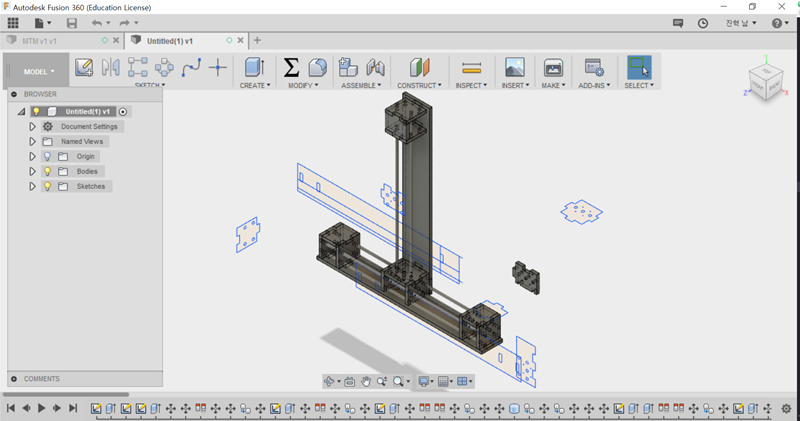The image size is (800, 421).
Task: Select the Untitled(1) v1 tab
Action: [x=170, y=41]
